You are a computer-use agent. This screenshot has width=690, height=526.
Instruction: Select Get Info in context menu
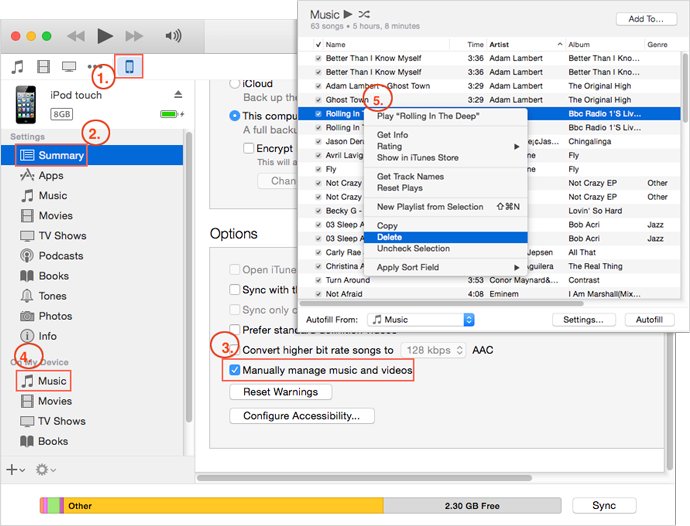pyautogui.click(x=392, y=135)
